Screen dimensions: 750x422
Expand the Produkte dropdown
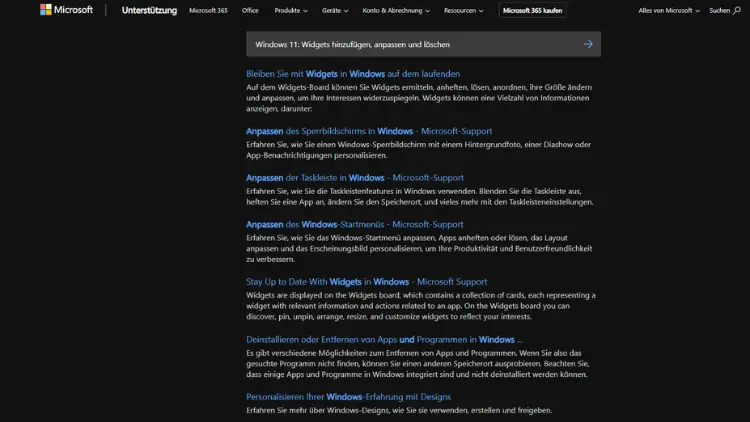(291, 10)
